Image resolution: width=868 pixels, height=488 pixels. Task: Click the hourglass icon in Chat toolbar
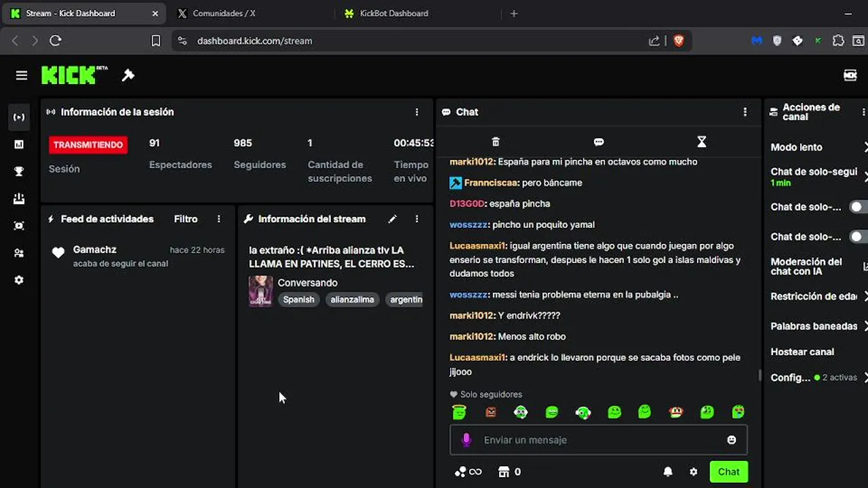pyautogui.click(x=702, y=142)
